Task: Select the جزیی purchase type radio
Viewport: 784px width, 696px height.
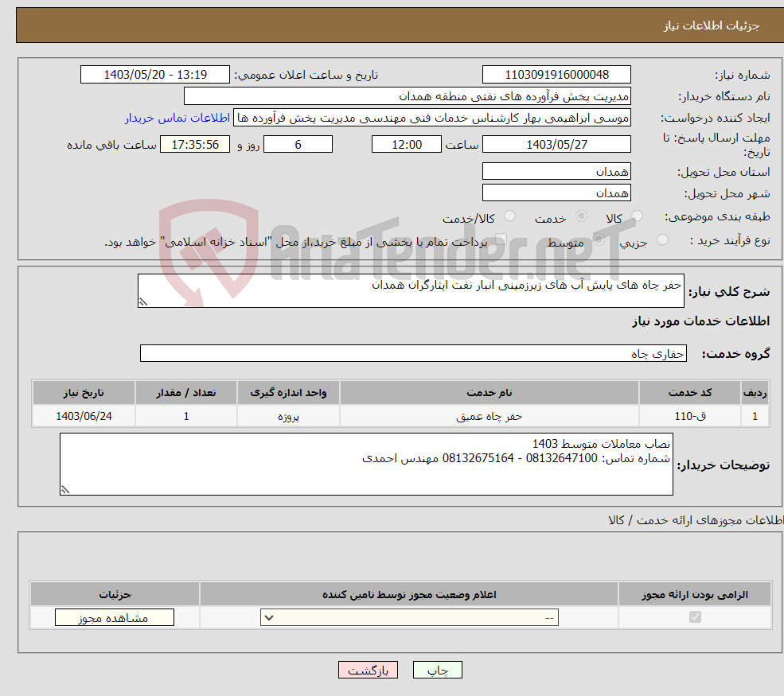Action: coord(662,240)
